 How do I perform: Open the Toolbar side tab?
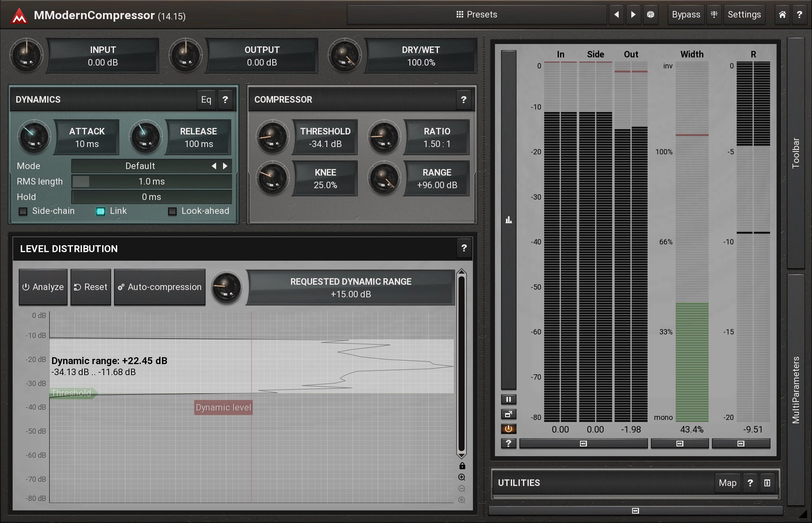point(796,153)
